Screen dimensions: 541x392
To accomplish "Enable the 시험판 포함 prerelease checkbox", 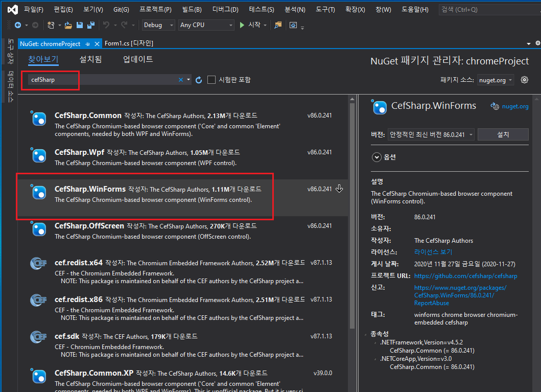I will pyautogui.click(x=211, y=80).
